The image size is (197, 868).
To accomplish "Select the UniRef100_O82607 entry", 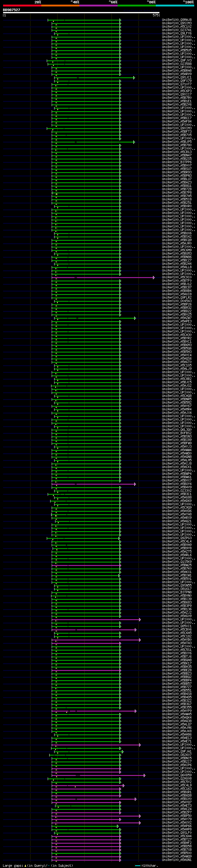I will click(177, 755).
